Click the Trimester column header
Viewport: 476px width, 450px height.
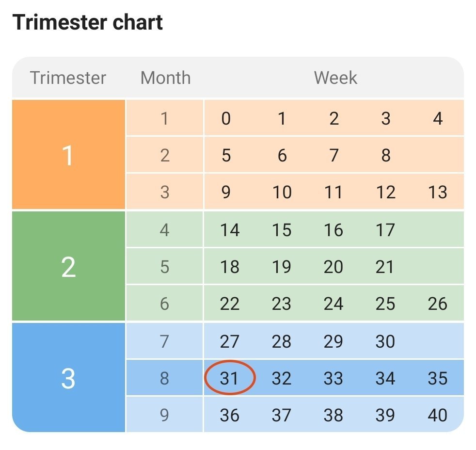pyautogui.click(x=68, y=78)
